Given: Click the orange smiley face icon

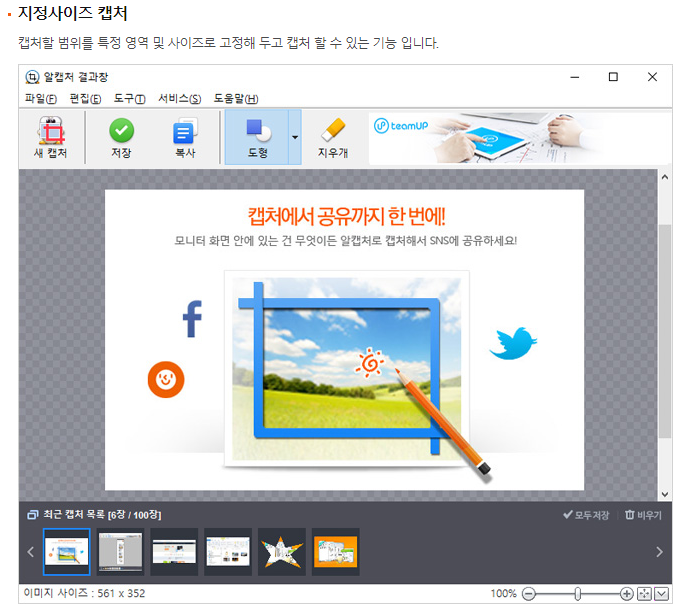Looking at the screenshot, I should click(166, 379).
